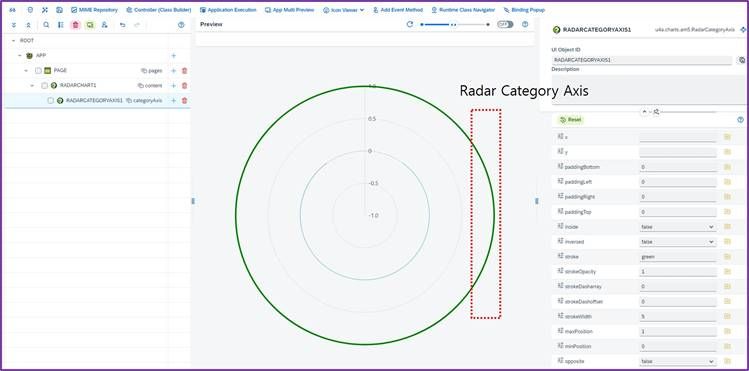Click the strokeWidth value field
Image resolution: width=749 pixels, height=371 pixels.
677,316
